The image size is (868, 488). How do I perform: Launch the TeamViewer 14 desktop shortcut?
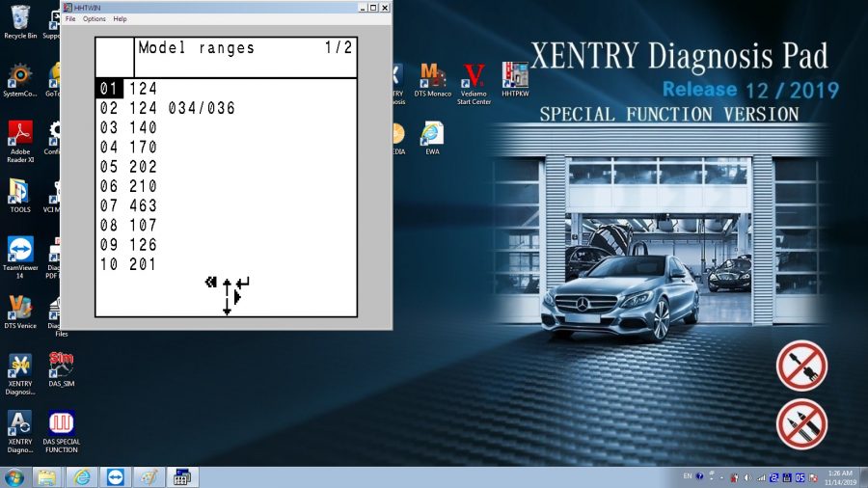[20, 258]
